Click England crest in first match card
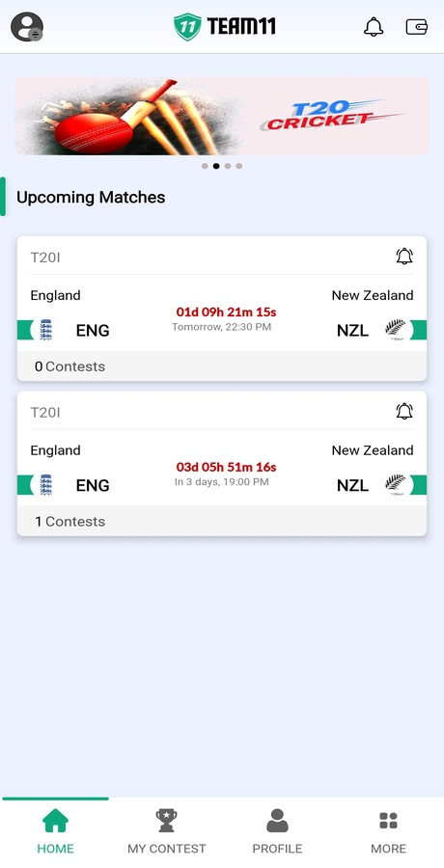 (x=46, y=330)
